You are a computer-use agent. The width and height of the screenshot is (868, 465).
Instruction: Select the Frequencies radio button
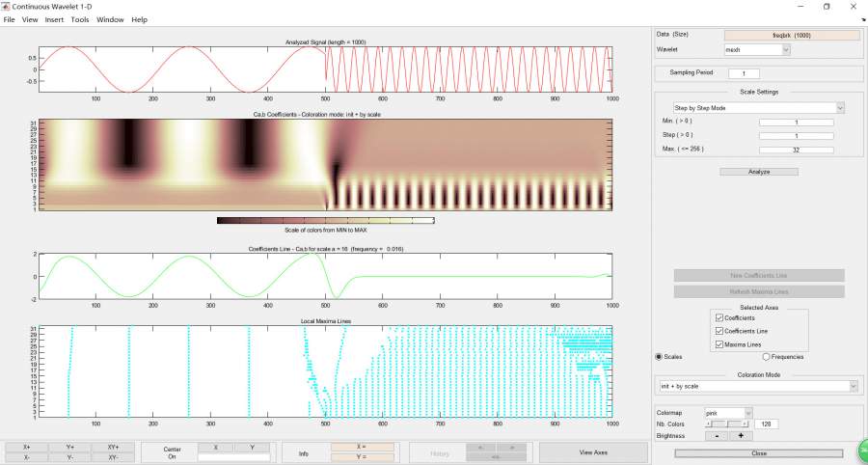click(x=766, y=356)
